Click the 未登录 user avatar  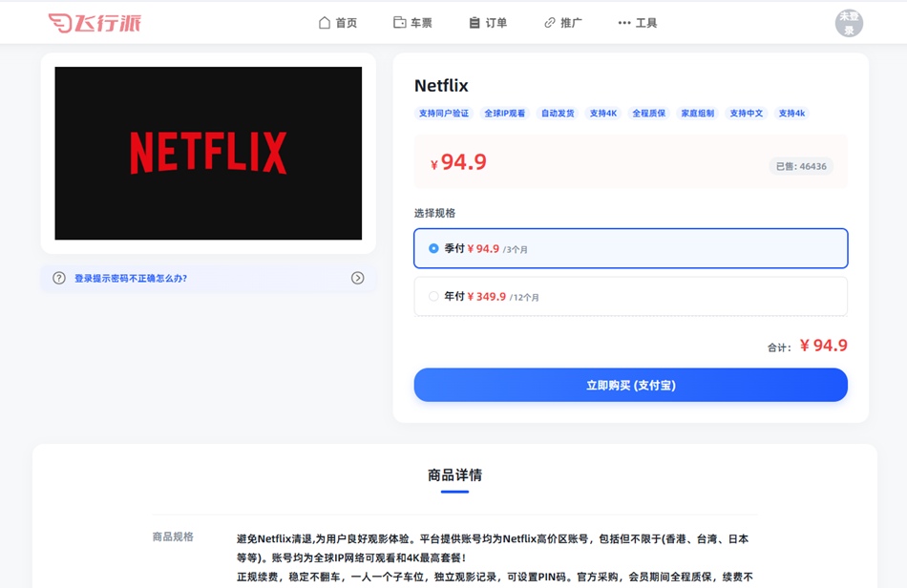(849, 23)
